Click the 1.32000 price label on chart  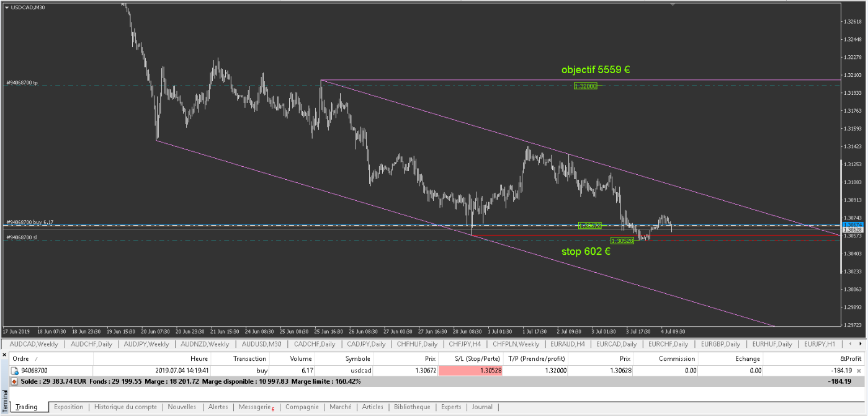pyautogui.click(x=586, y=86)
